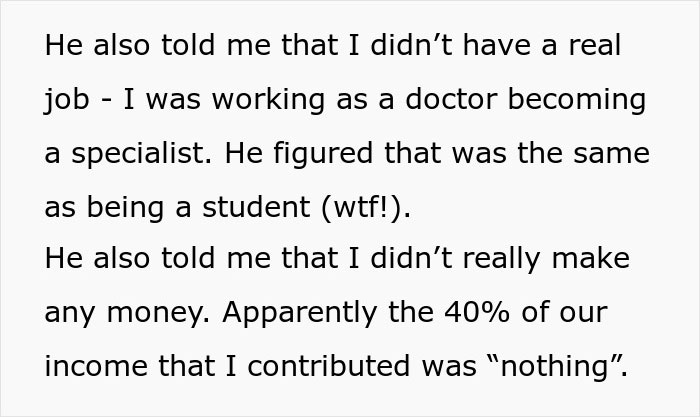
Task: Click the word "money" in the text
Action: pyautogui.click(x=158, y=313)
